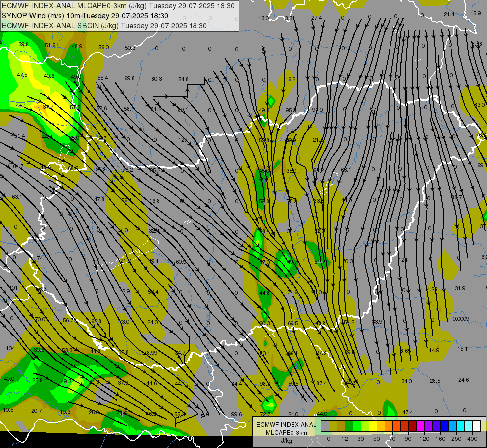Click the SBCIN (J/kg) header line

(104, 26)
